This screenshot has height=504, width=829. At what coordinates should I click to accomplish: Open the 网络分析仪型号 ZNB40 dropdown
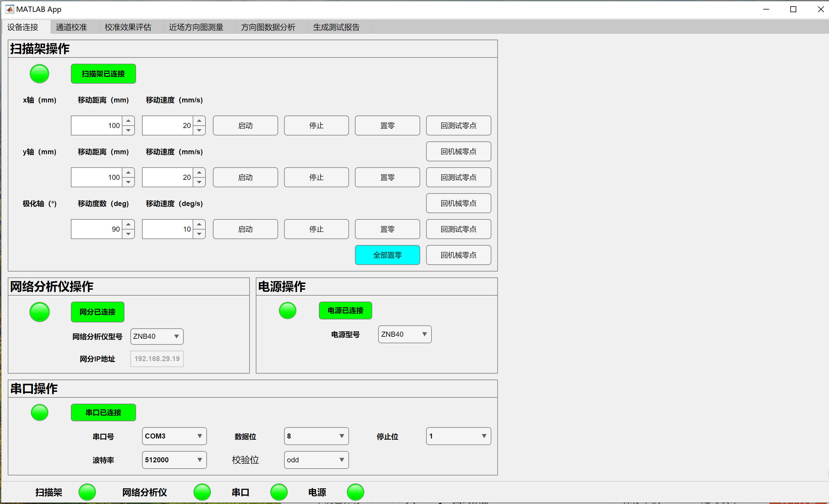(157, 336)
